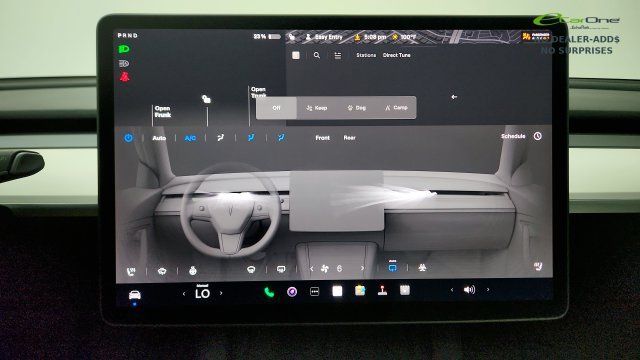Open the all apps three-dots icon

click(314, 292)
